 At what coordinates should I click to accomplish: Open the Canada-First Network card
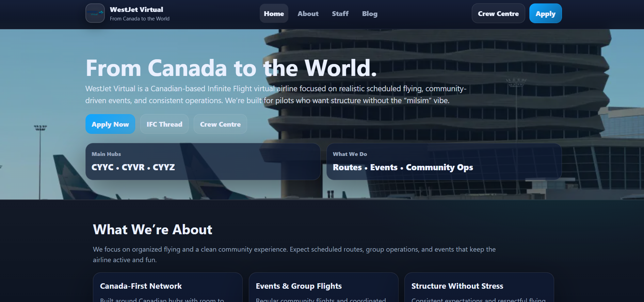pos(168,287)
